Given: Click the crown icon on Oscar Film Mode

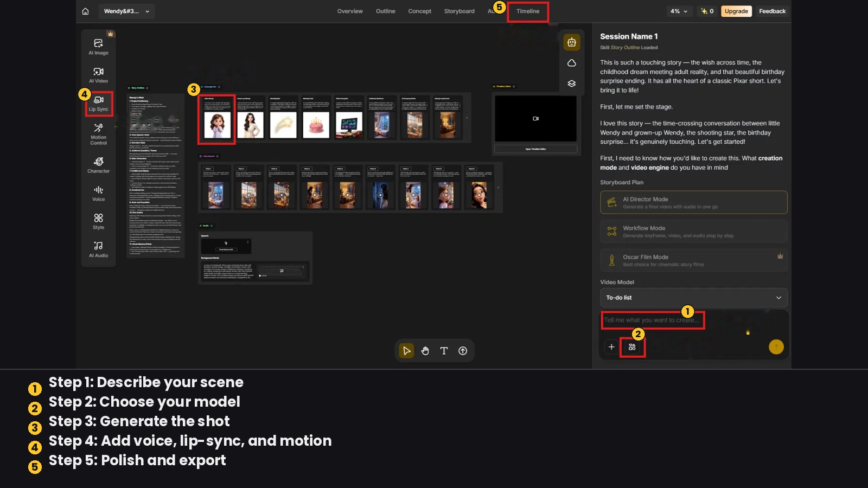Looking at the screenshot, I should 780,256.
